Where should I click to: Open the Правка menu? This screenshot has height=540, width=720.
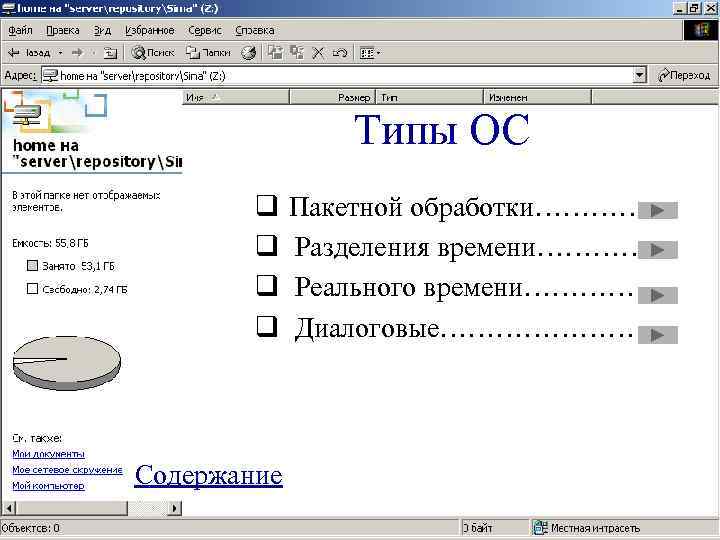pos(63,30)
